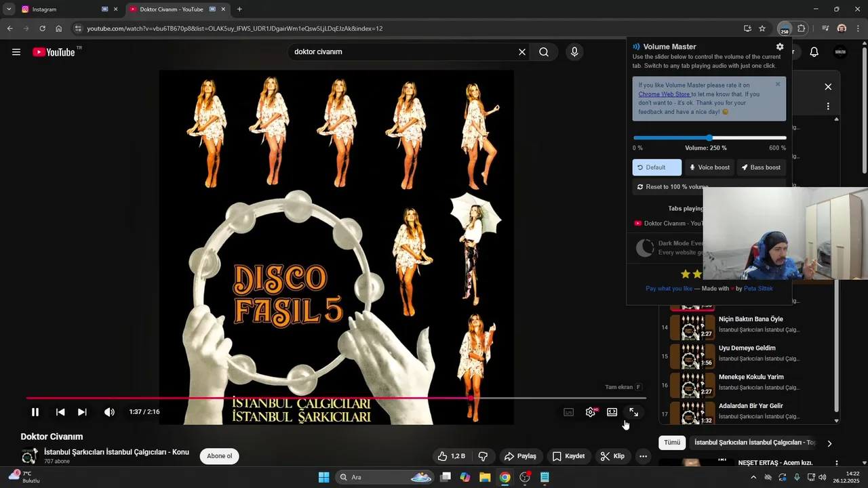Viewport: 868px width, 488px height.
Task: Open the Peta Sittek author link
Action: pyautogui.click(x=758, y=289)
